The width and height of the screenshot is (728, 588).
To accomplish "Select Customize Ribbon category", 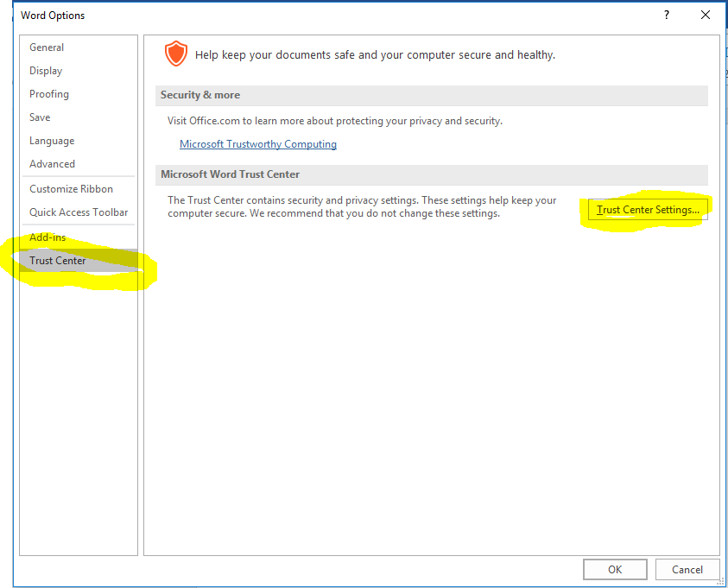I will click(x=79, y=189).
